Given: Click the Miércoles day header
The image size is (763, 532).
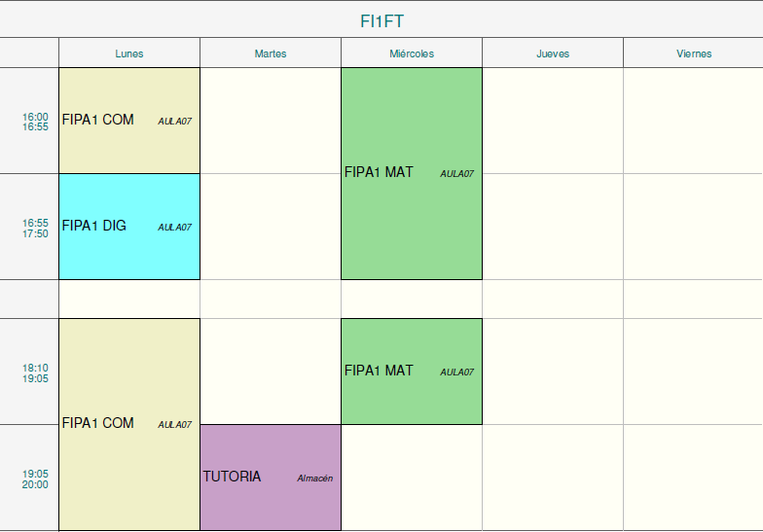Looking at the screenshot, I should point(411,53).
